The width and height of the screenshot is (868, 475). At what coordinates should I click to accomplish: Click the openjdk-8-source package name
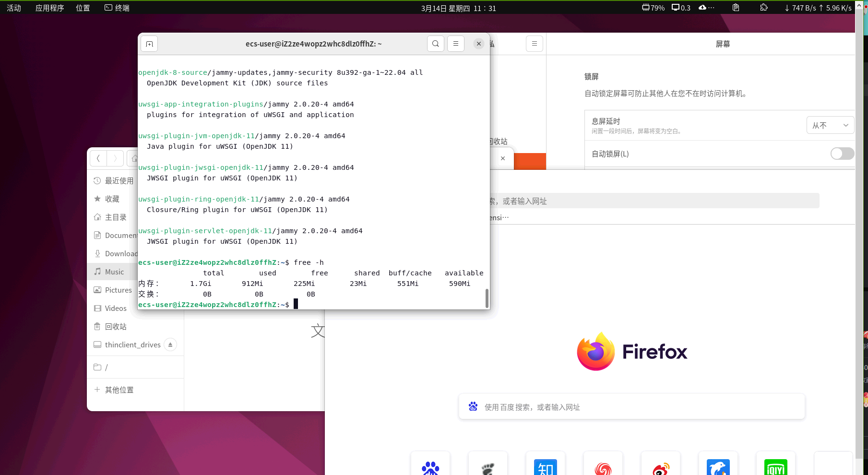[x=173, y=72]
